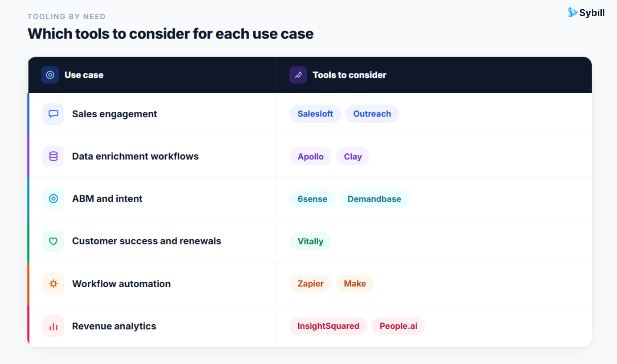Click the target icon beside Use case header

click(x=50, y=75)
